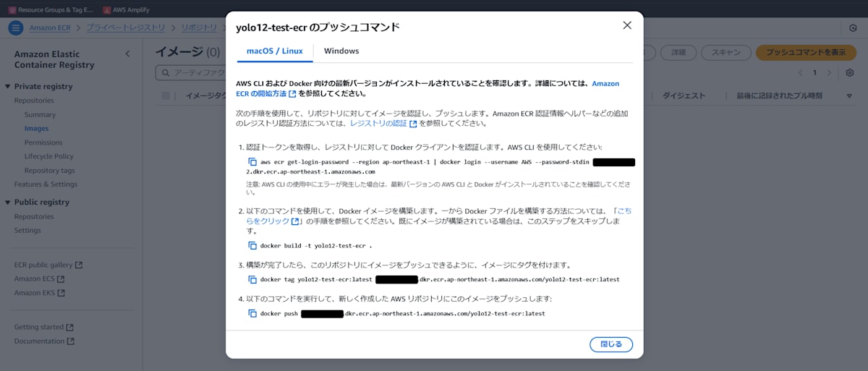Open table preferences gear icon
Viewport: 868px width, 371px height.
850,73
